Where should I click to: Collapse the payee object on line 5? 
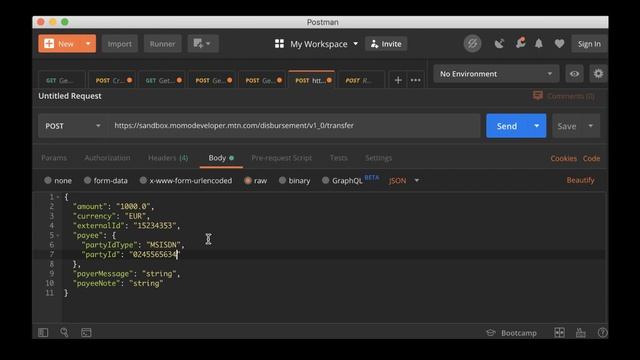[x=58, y=236]
